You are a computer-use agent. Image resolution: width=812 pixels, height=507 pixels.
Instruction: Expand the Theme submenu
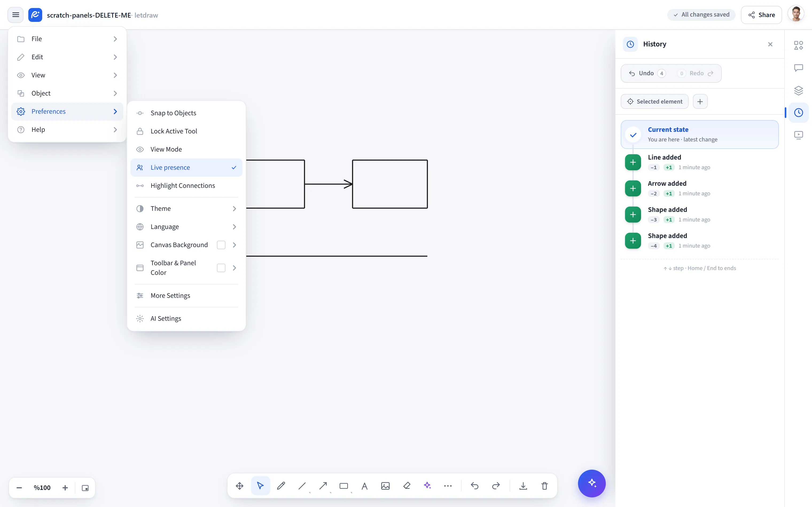[186, 209]
